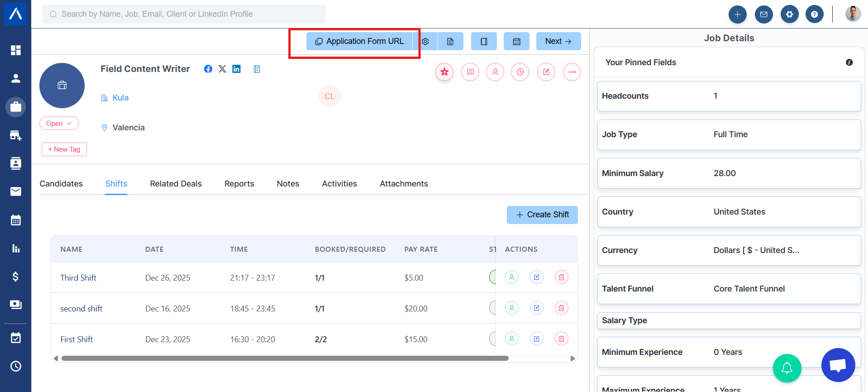
Task: Click the document icon beside the form gear
Action: click(450, 41)
